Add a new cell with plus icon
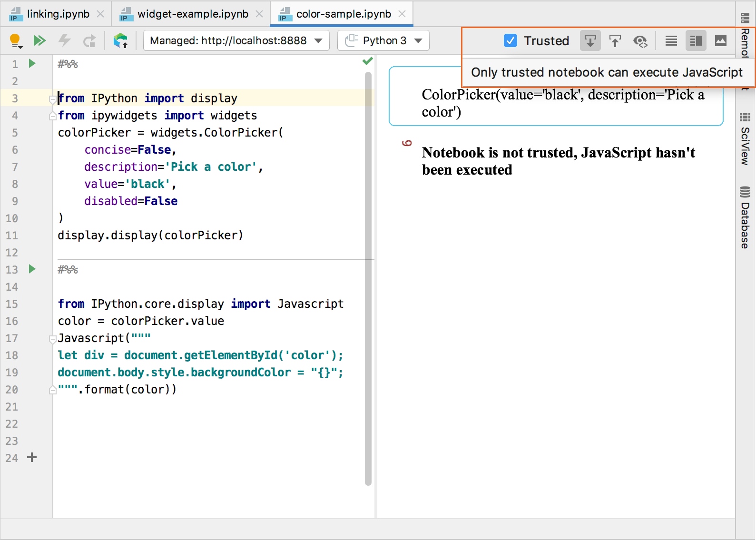The height and width of the screenshot is (540, 756). coord(32,458)
